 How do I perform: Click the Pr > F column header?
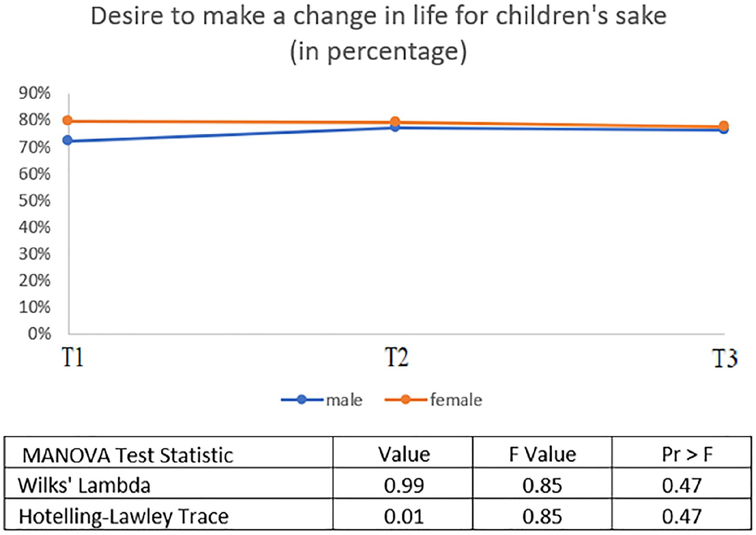point(682,452)
